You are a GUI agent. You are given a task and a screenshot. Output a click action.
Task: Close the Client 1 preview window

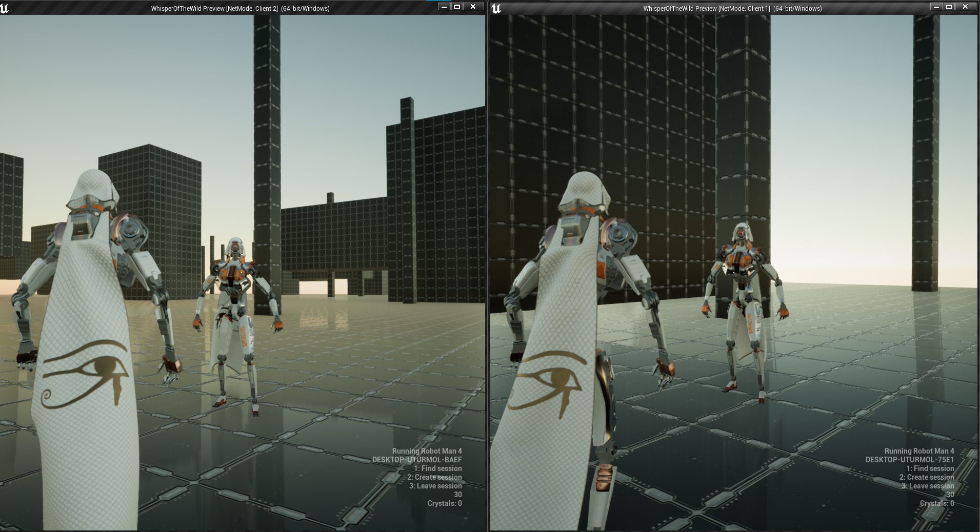tap(966, 7)
